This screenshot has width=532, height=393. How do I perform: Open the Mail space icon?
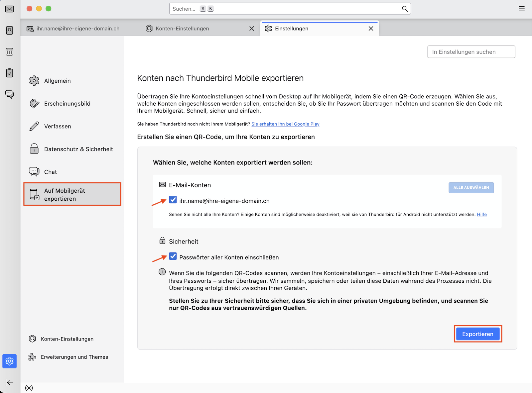[x=10, y=9]
